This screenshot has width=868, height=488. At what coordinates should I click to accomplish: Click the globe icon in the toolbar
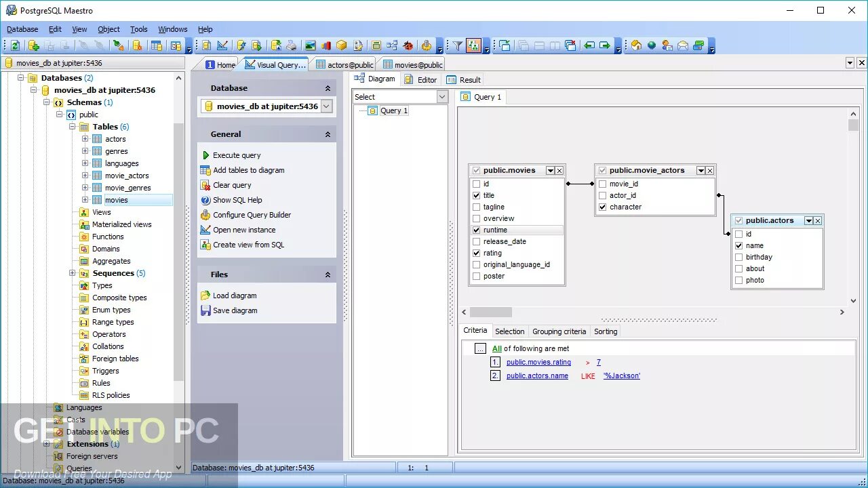[x=652, y=45]
